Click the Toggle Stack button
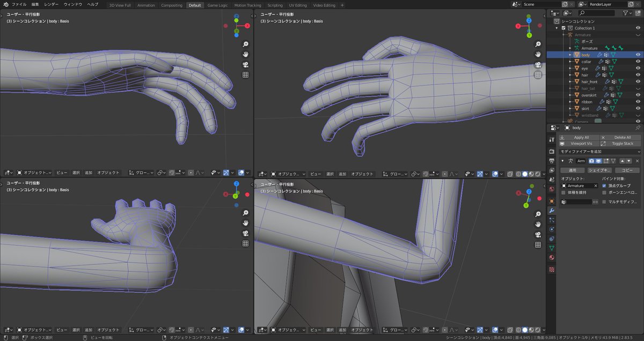This screenshot has height=341, width=644. coord(620,144)
